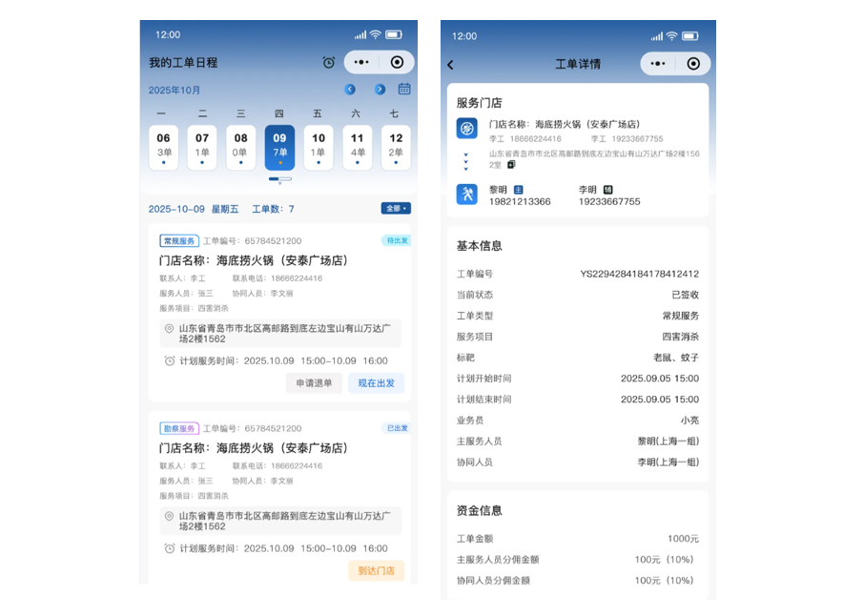Copy the store address with copy icon
The height and width of the screenshot is (616, 843).
click(x=511, y=165)
